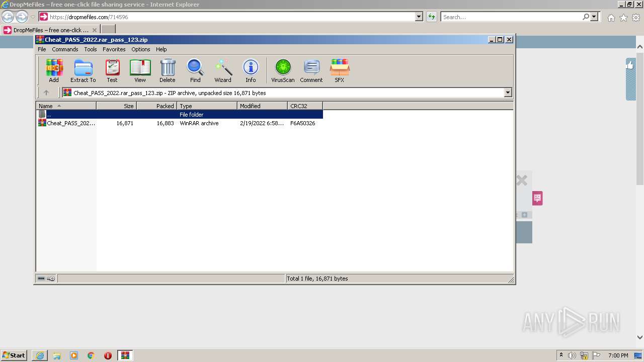
Task: Show archive Info
Action: [x=251, y=70]
